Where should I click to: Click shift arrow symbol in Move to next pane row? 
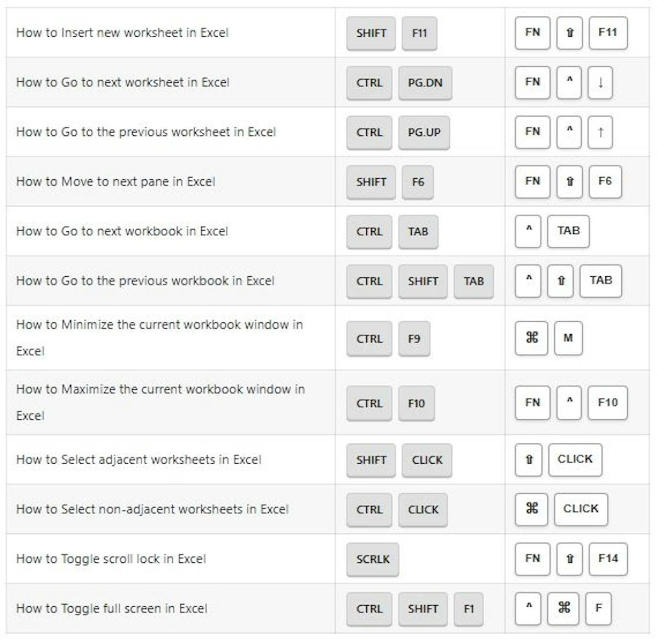pos(569,181)
